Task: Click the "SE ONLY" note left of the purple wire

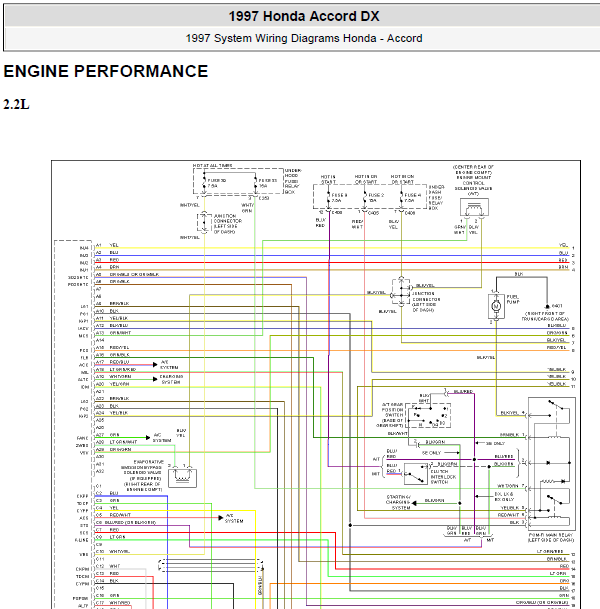Action: 431,453
